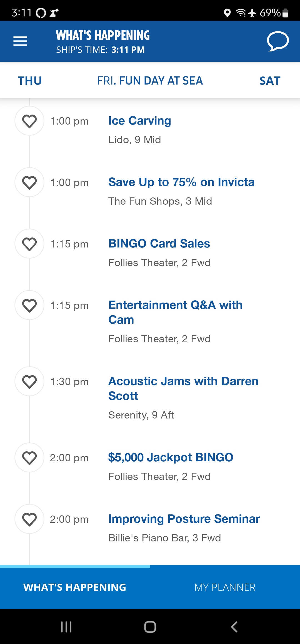This screenshot has height=644, width=300.
Task: Open $5,000 Jackpot BINGO event details
Action: tap(171, 457)
